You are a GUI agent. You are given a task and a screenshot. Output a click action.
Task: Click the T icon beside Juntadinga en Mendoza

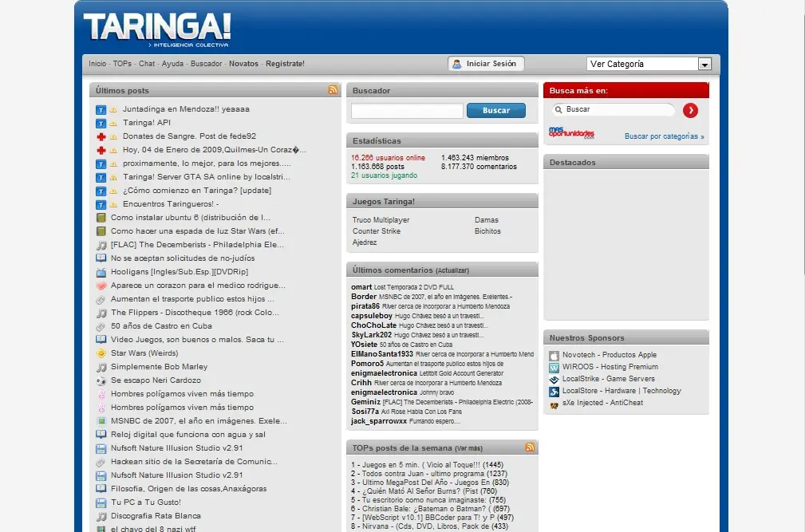point(101,110)
